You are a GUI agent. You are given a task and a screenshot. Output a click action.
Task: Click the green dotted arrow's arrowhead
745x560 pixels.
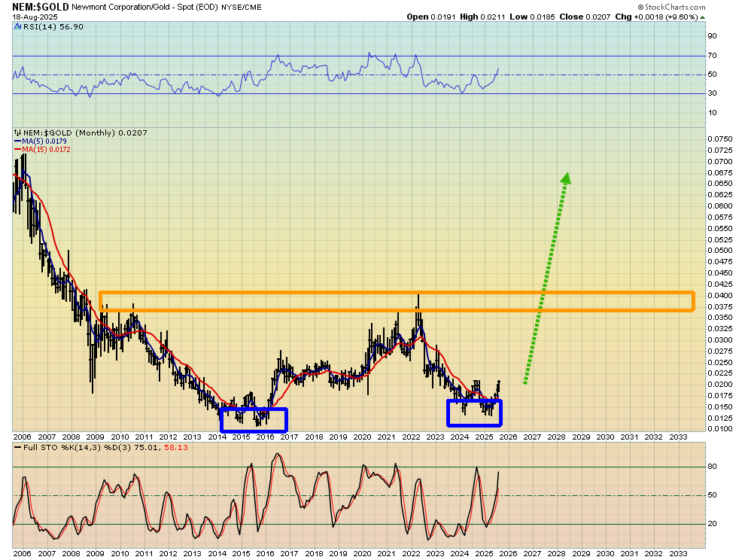(x=566, y=178)
